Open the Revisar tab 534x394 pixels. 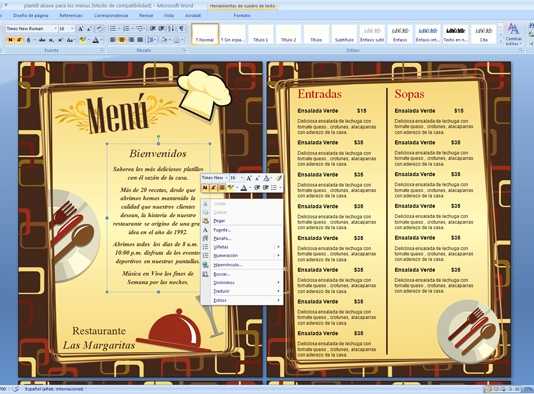(146, 15)
